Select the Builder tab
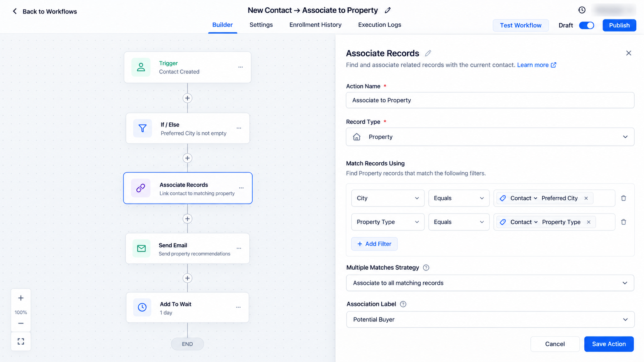Screen dimensions: 644x362 point(223,25)
